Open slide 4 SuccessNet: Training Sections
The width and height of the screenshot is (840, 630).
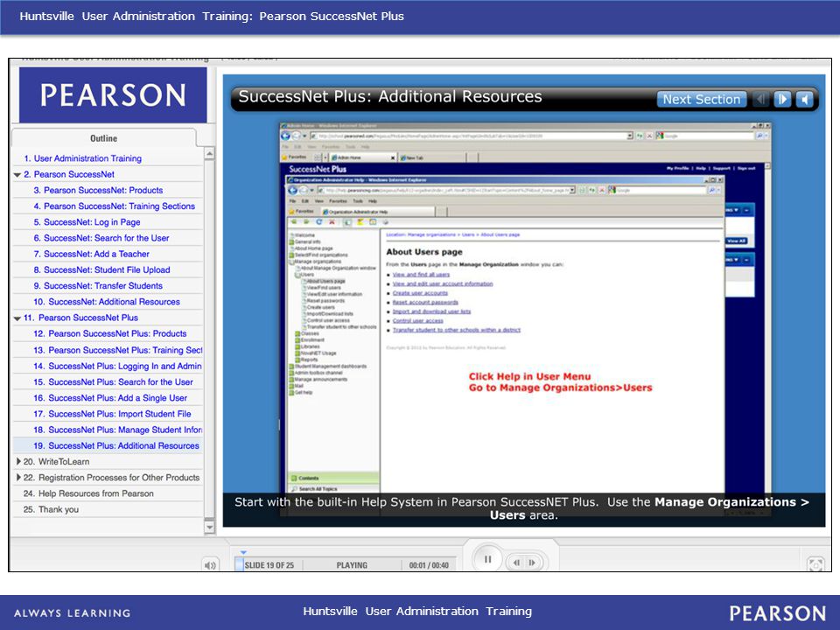[x=114, y=206]
